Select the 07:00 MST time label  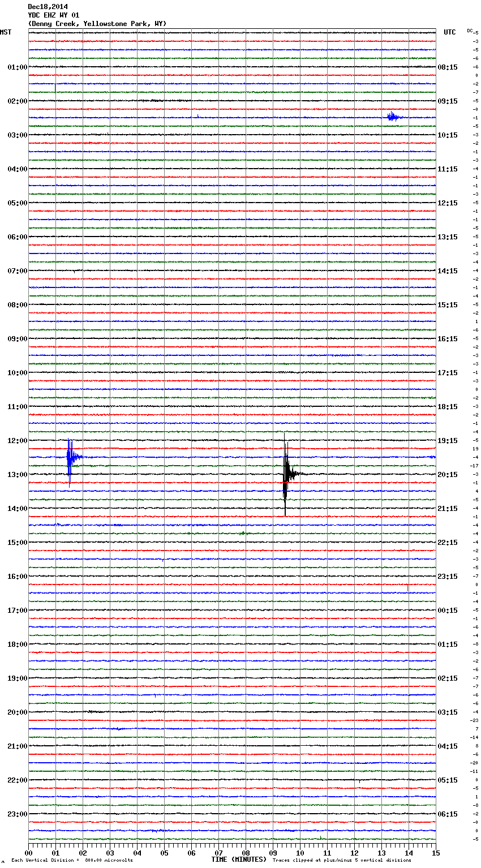click(x=17, y=270)
